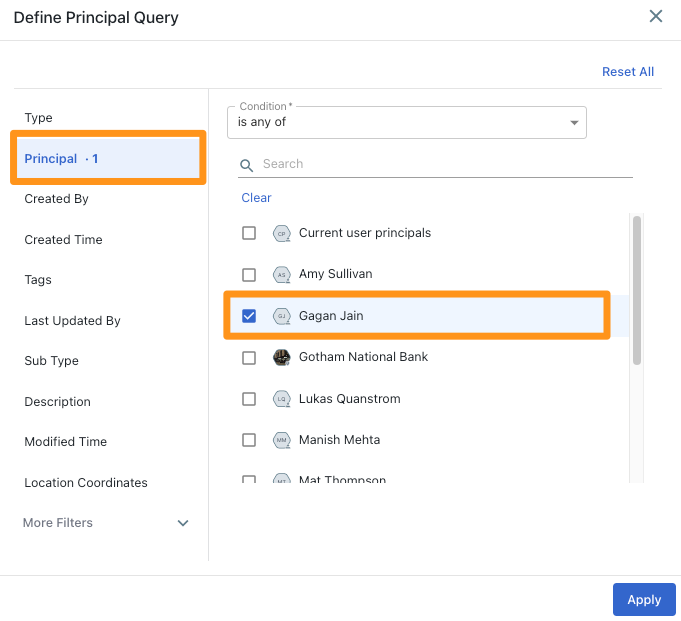The height and width of the screenshot is (621, 681).
Task: Click Gagan Jain's avatar icon
Action: tap(281, 316)
